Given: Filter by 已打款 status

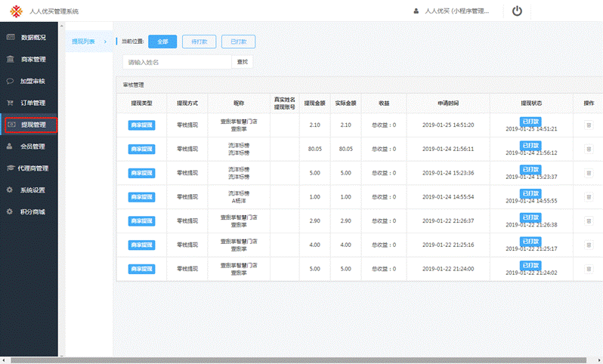Looking at the screenshot, I should click(239, 42).
